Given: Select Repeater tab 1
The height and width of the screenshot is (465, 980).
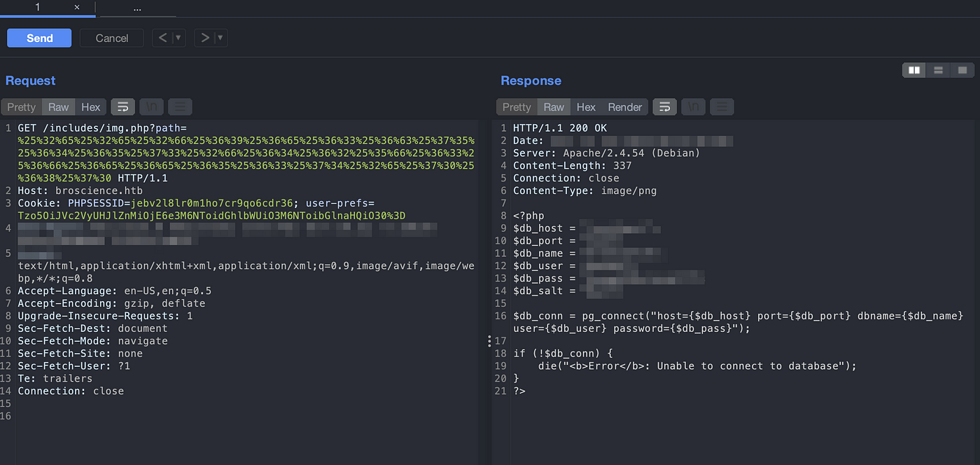Looking at the screenshot, I should point(38,7).
